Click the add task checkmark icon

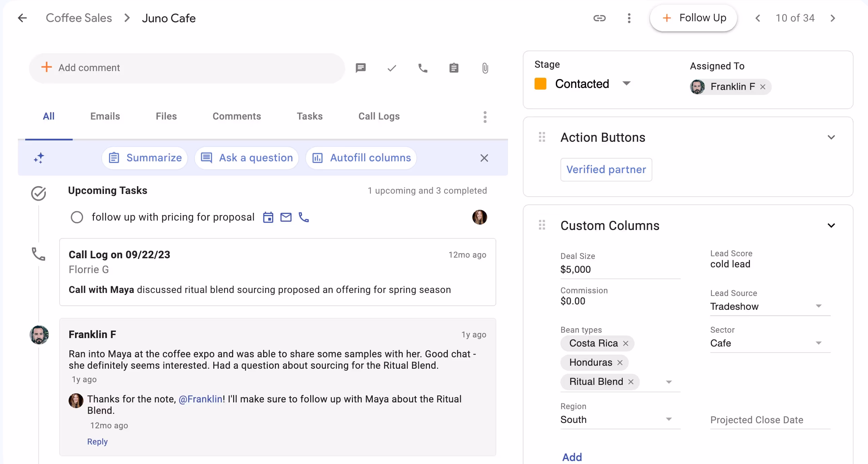[x=392, y=68]
